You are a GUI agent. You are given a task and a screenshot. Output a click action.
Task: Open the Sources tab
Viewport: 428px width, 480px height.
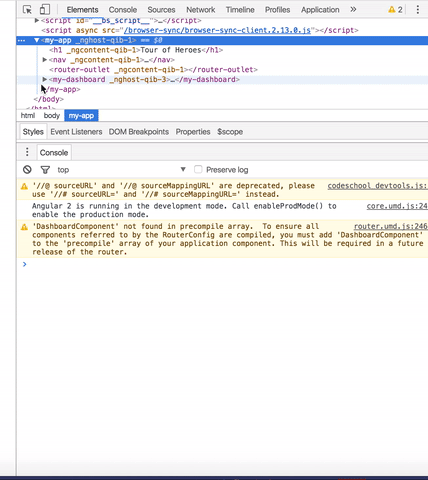161,10
